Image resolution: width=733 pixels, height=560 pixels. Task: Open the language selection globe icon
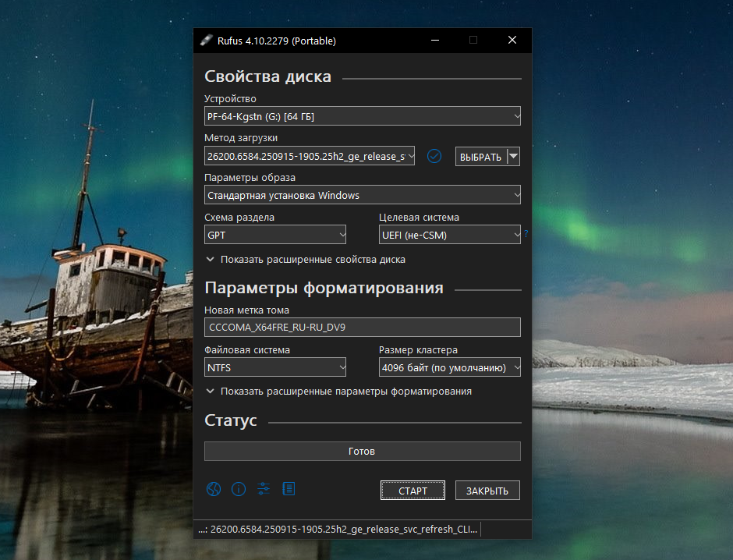214,489
